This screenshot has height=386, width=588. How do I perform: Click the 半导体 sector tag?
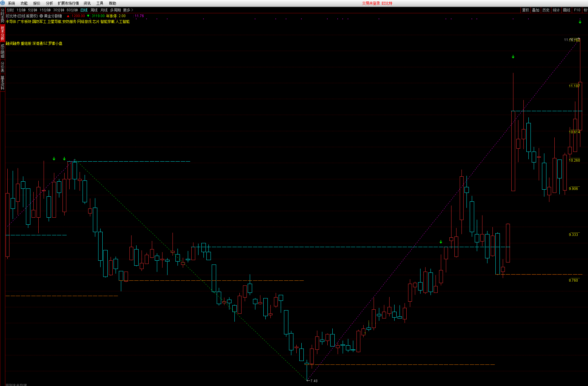coord(11,22)
